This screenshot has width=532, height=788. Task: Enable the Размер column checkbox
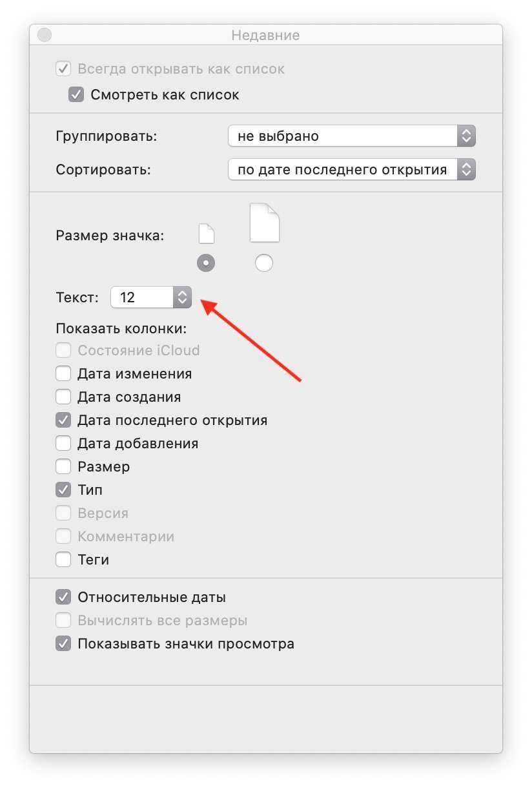(x=63, y=467)
